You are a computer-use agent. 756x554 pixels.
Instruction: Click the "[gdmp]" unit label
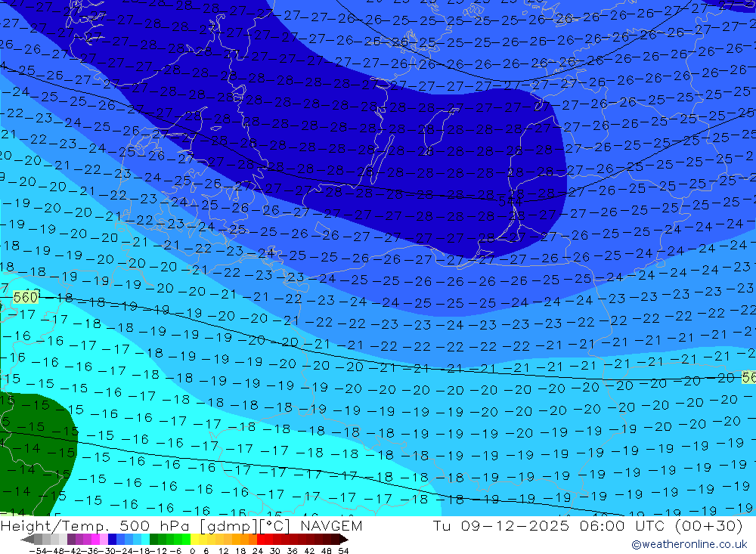[x=230, y=526]
